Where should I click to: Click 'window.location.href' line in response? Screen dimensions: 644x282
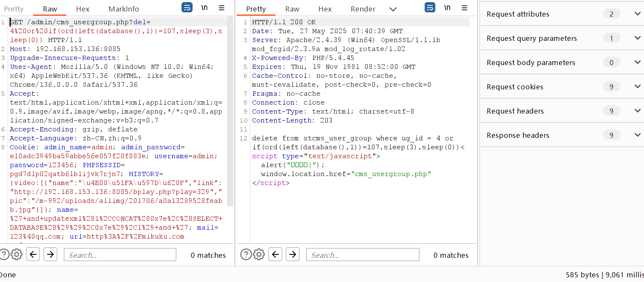(346, 174)
